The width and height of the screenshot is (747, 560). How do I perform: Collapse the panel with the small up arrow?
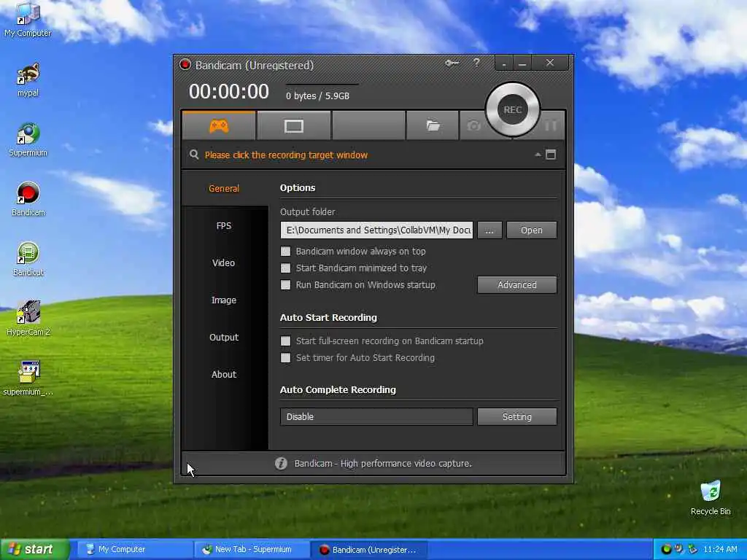[538, 155]
